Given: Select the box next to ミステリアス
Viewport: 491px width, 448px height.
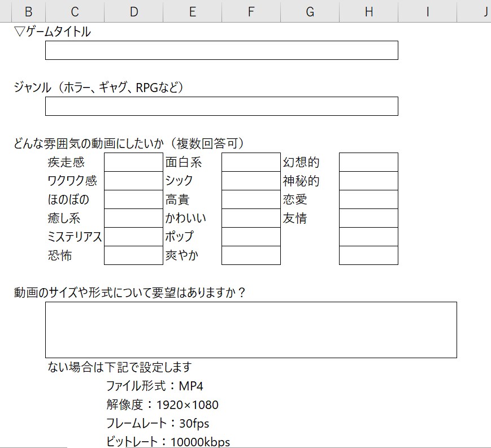Looking at the screenshot, I should coord(134,237).
